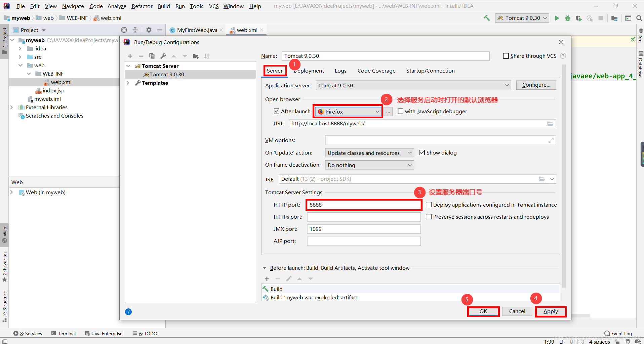Click the plus icon under Before launch

pos(267,279)
